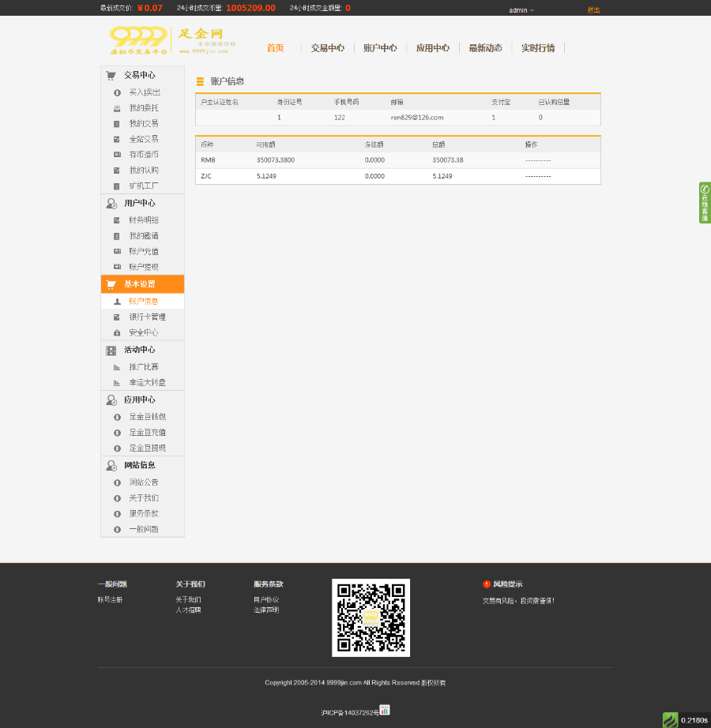
Task: Click the chart icon beside 幸运大转盘
Action: point(117,383)
